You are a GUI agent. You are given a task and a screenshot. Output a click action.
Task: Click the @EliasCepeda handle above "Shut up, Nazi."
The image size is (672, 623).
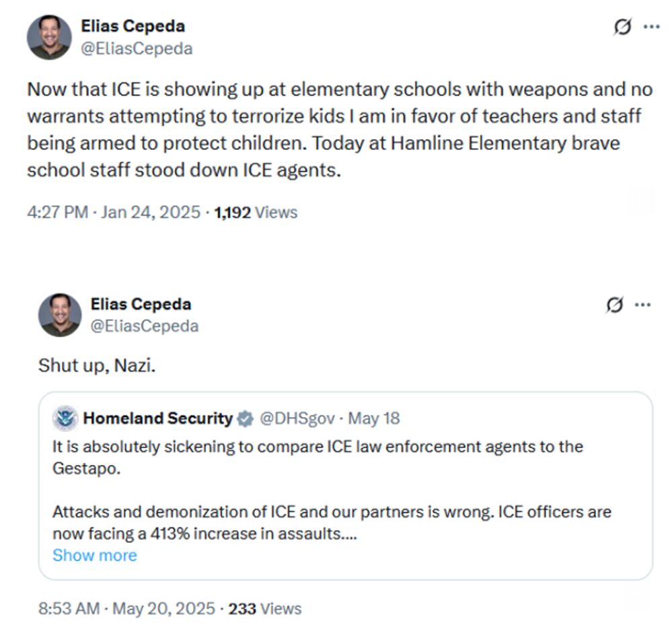click(x=145, y=326)
